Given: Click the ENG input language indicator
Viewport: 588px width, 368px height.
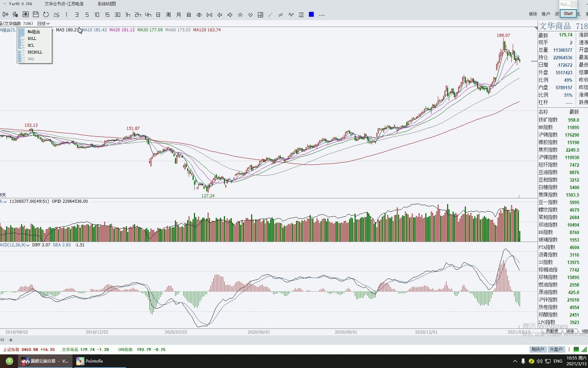Looking at the screenshot, I should (x=558, y=361).
